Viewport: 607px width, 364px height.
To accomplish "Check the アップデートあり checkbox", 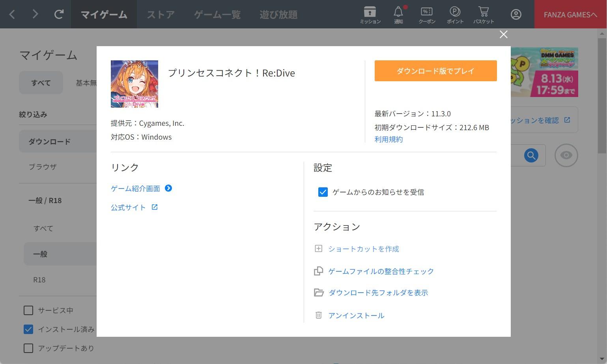I will click(x=28, y=348).
